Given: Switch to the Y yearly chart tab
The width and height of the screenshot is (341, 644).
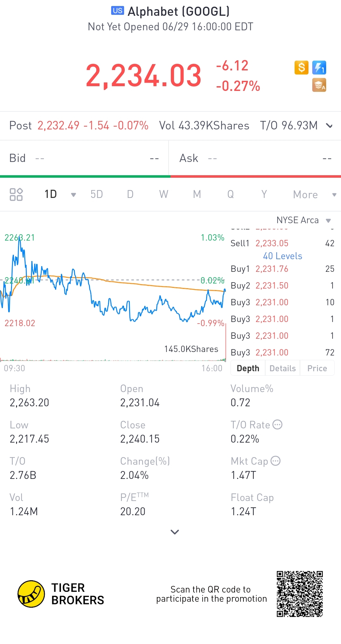Looking at the screenshot, I should click(x=264, y=194).
